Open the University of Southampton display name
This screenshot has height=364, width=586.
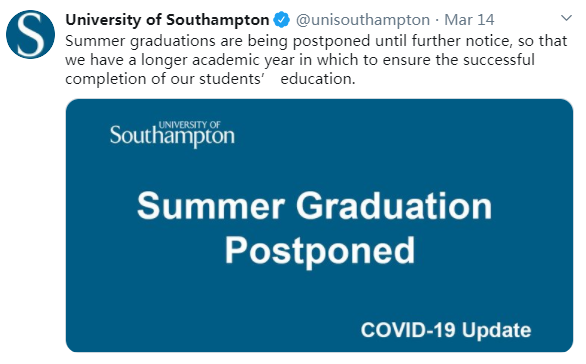pos(167,20)
